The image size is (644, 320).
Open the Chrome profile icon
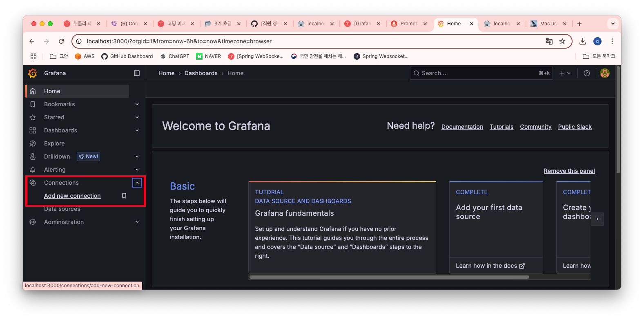tap(597, 41)
